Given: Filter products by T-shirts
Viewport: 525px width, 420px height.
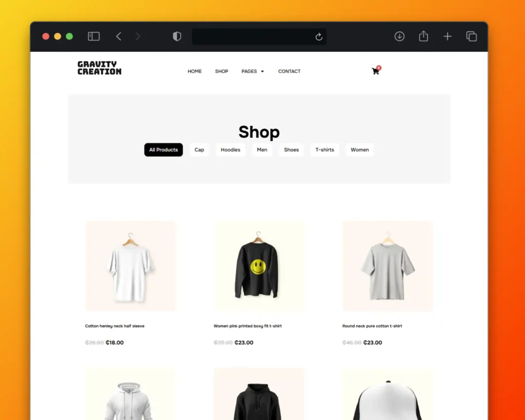Looking at the screenshot, I should tap(325, 150).
